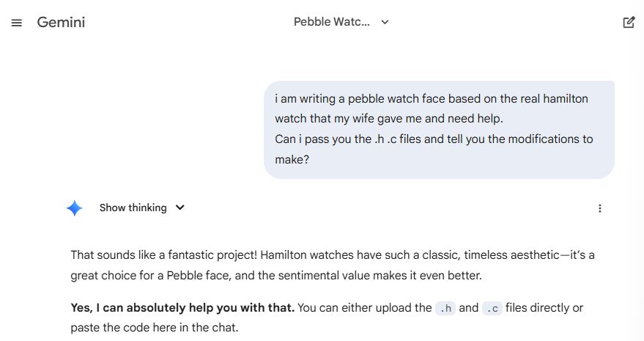This screenshot has width=644, height=341.
Task: Start a new chat with the edit icon
Action: 629,22
